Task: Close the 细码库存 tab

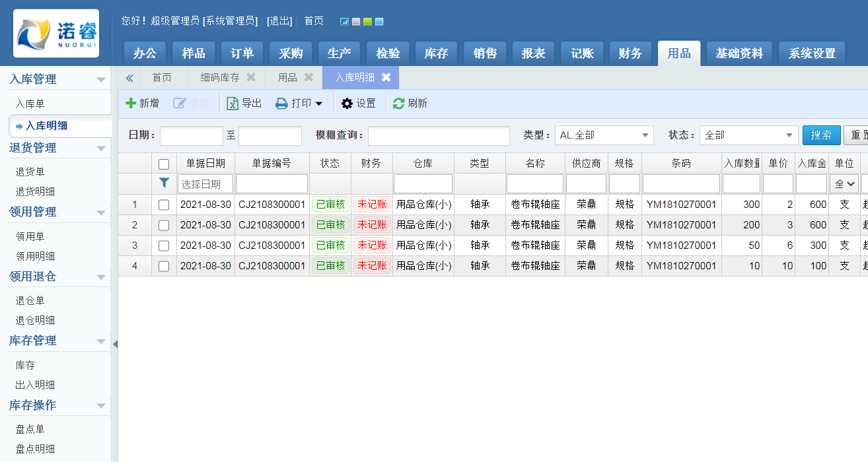Action: [250, 77]
